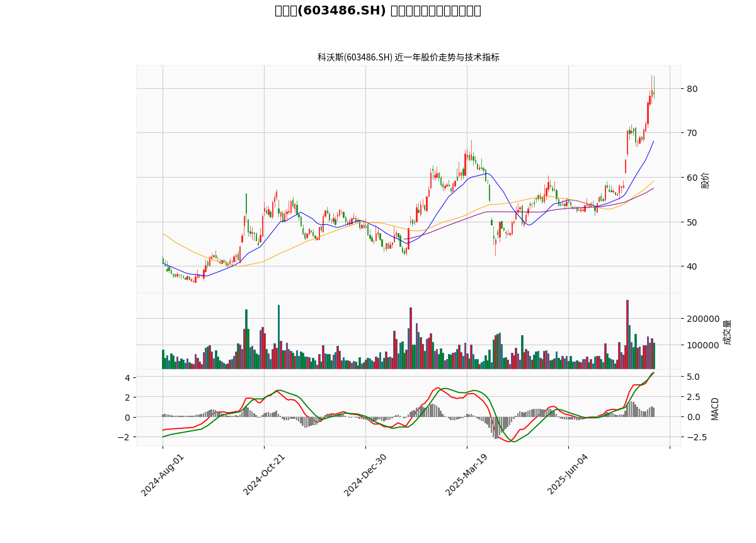
Task: Click the MACD axis label
Action: click(x=715, y=408)
